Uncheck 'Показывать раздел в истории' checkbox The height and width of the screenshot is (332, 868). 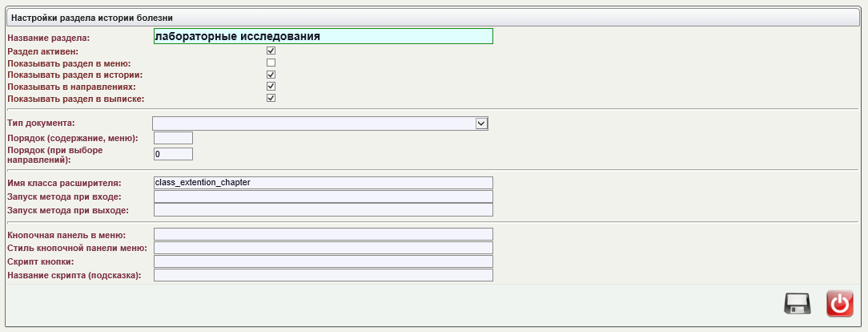click(271, 75)
